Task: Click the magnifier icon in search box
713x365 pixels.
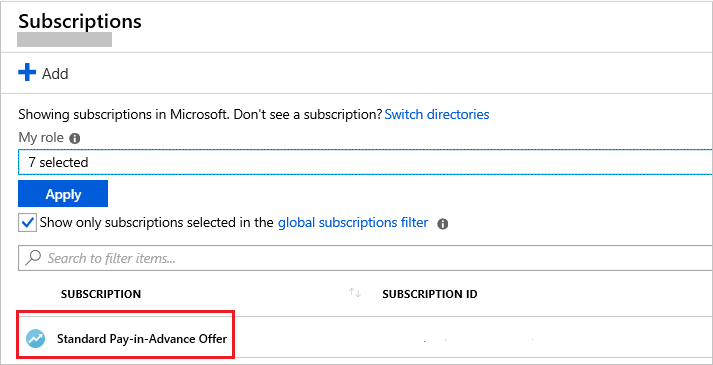Action: coord(32,258)
